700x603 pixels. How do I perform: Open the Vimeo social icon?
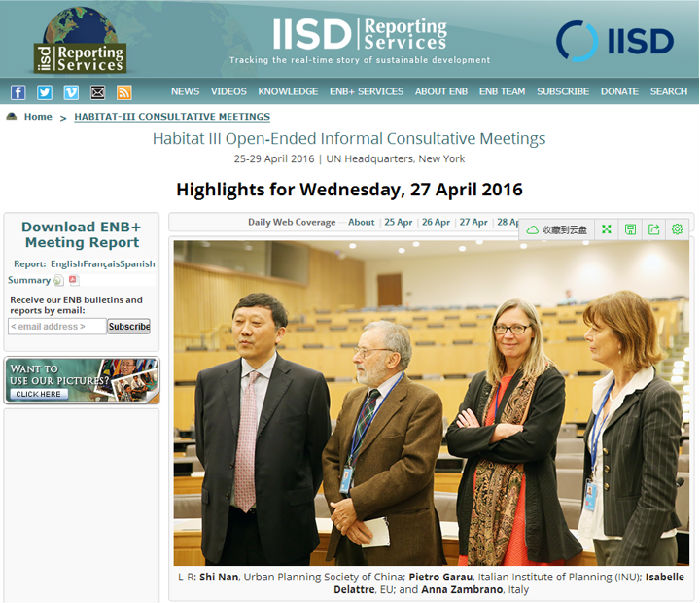(71, 92)
